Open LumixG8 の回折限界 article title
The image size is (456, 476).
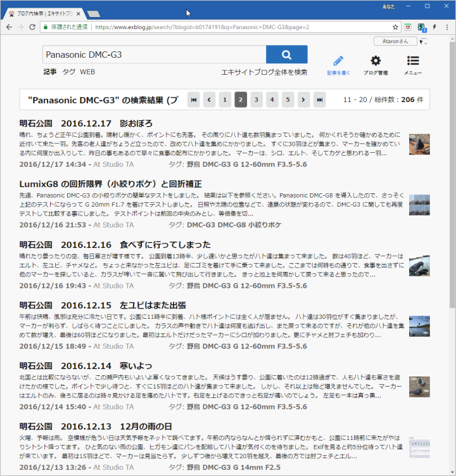point(110,184)
